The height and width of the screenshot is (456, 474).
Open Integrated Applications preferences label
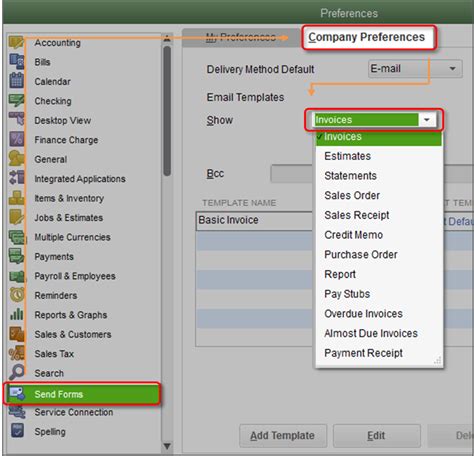point(80,179)
